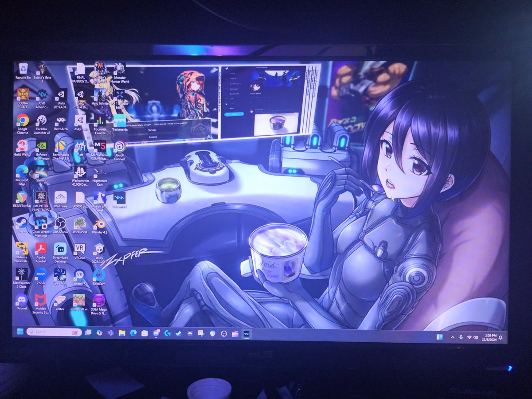
Task: Open SpeedFan shortcut
Action: point(60,277)
